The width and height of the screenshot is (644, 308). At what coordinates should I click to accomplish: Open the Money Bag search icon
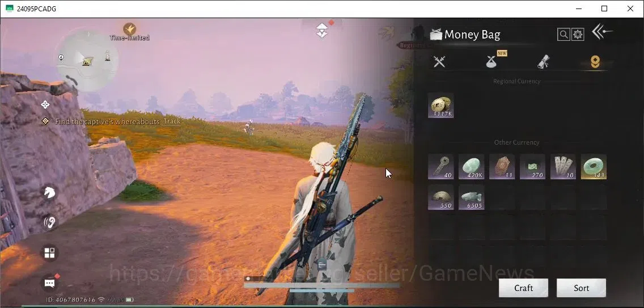tap(563, 35)
